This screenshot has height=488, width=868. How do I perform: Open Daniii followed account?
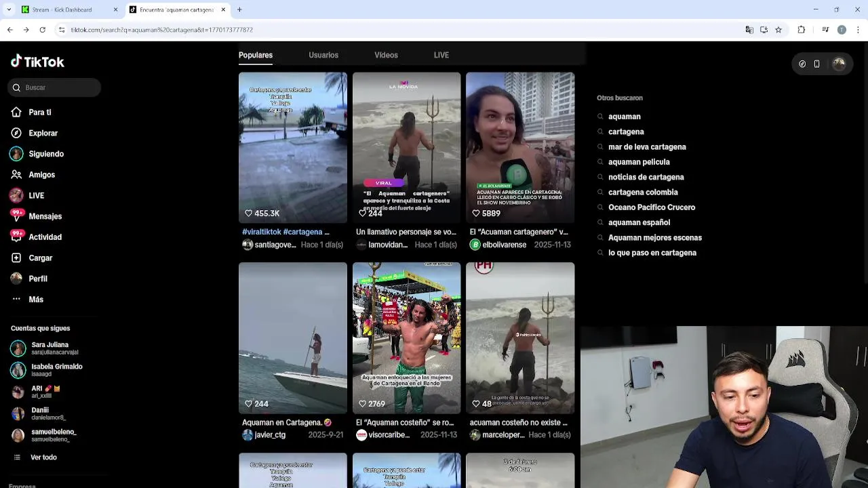click(x=38, y=413)
